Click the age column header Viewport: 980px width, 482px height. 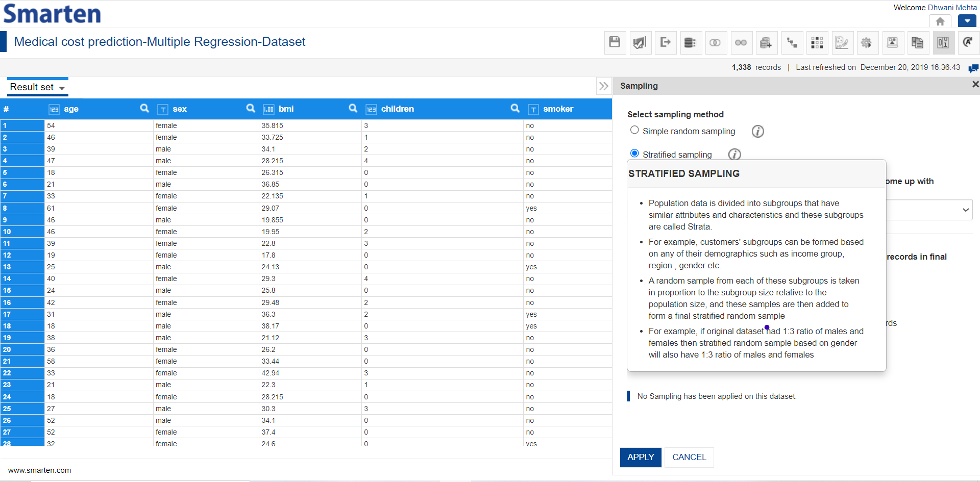(71, 109)
